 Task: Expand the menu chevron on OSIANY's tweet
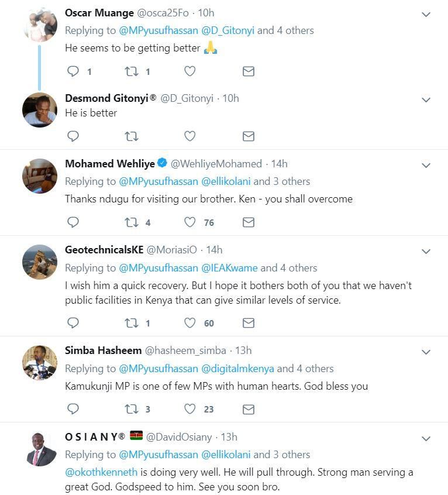point(426,437)
